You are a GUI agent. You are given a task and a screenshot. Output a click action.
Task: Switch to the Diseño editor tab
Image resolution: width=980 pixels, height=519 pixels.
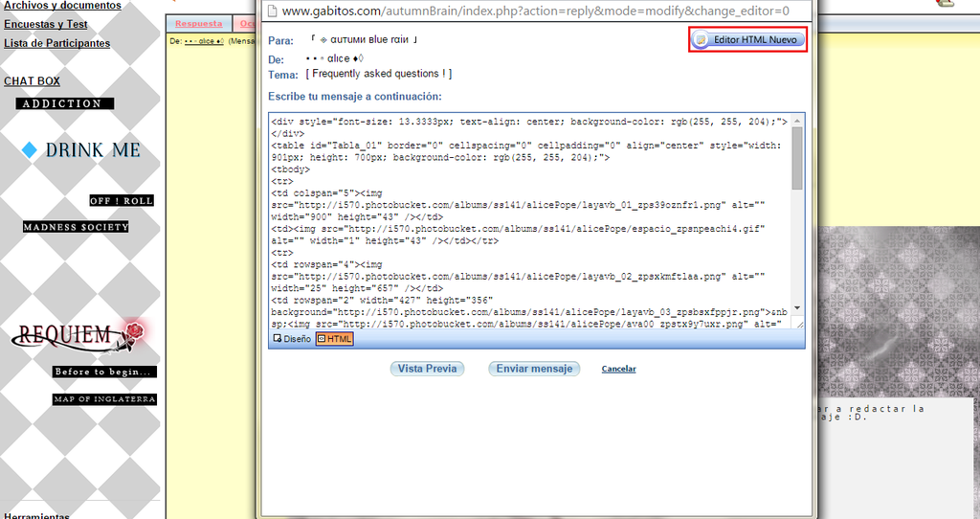click(x=292, y=338)
